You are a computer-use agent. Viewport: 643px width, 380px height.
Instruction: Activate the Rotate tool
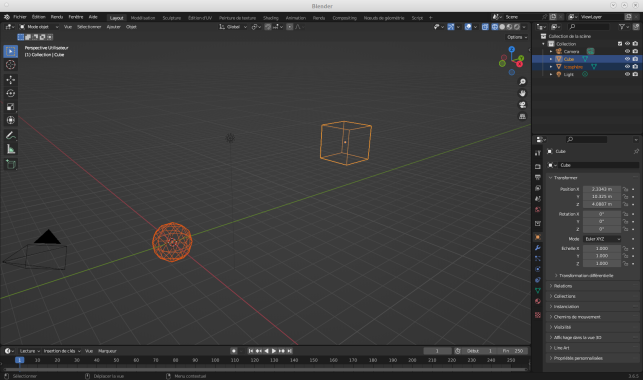(11, 93)
